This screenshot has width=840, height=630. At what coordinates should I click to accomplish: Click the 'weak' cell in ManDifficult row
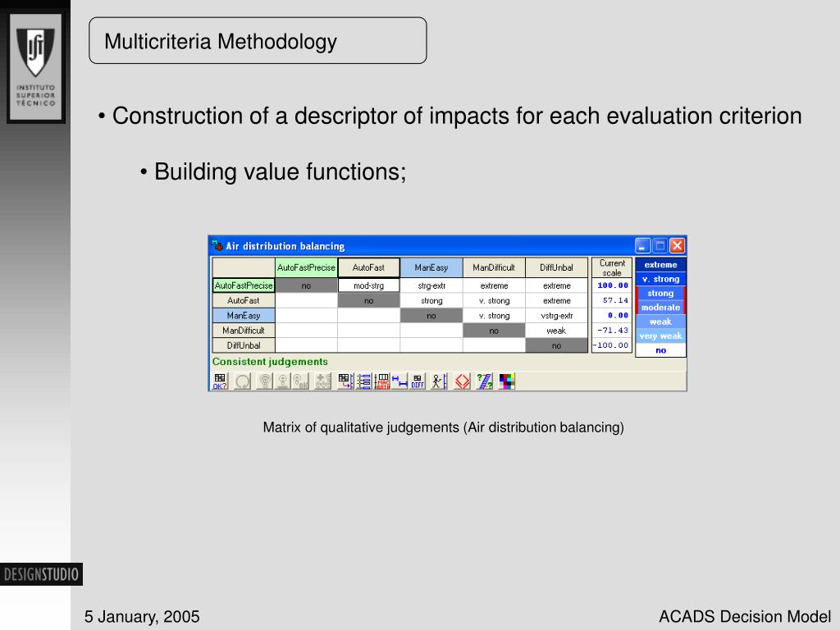coord(557,331)
